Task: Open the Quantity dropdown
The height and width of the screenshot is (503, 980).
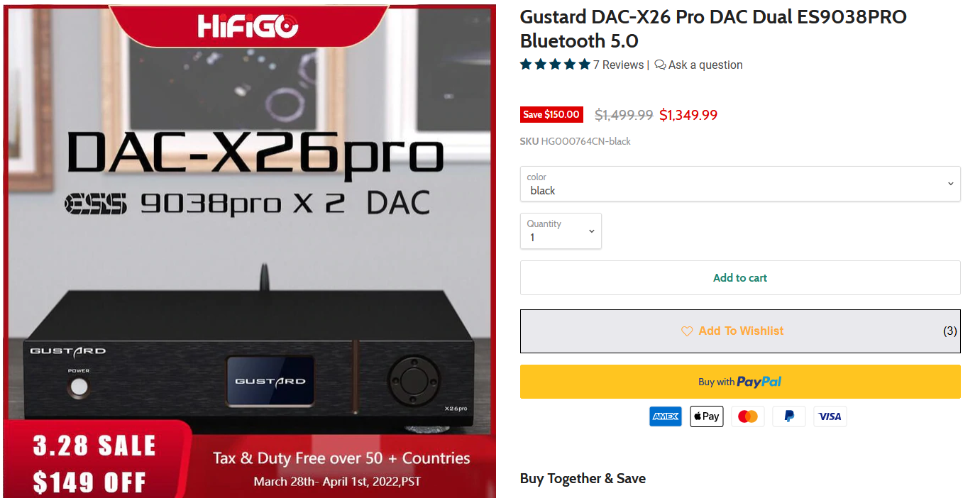Action: tap(561, 231)
